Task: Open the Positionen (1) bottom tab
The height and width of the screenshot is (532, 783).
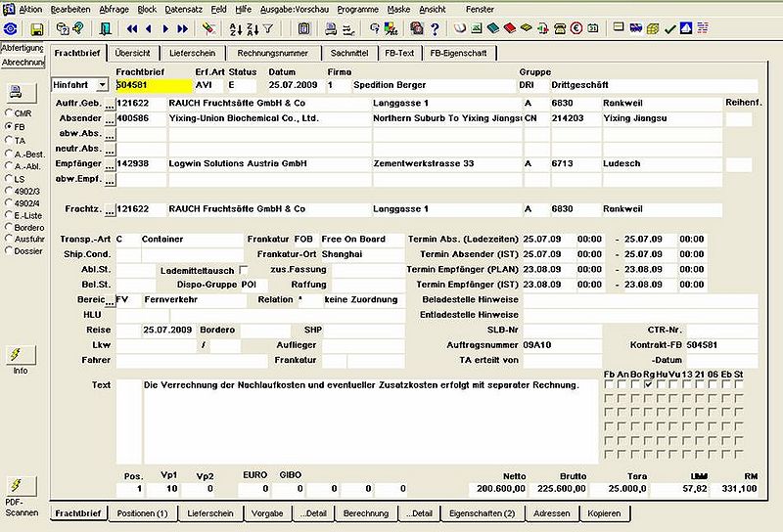Action: 142,513
